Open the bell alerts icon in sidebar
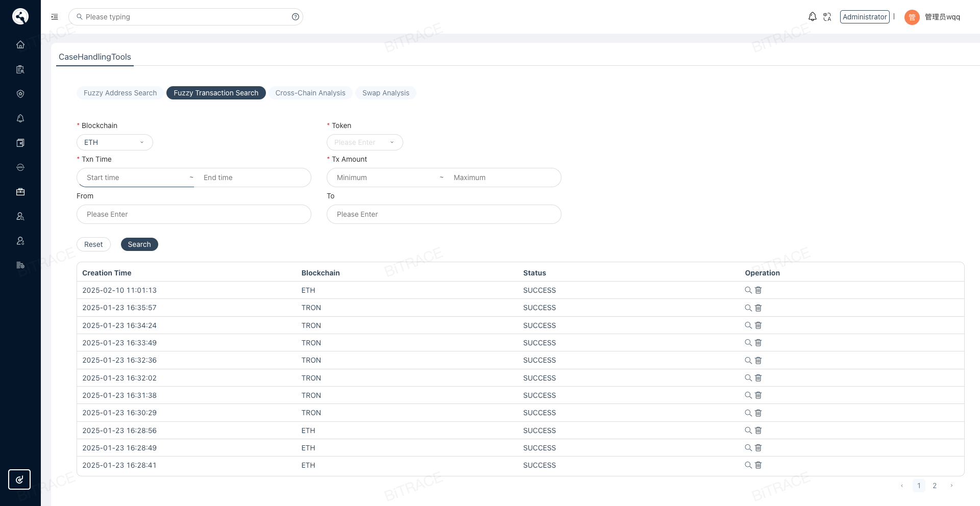The image size is (980, 506). [x=20, y=118]
